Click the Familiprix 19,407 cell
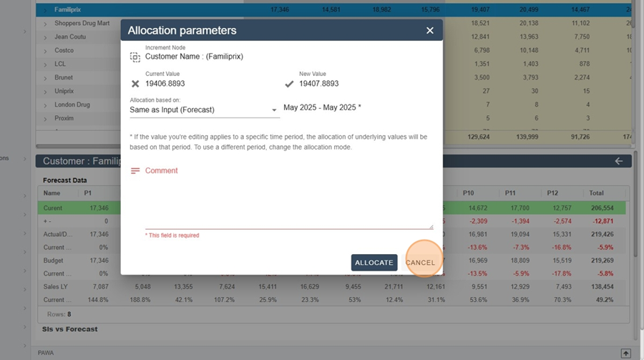 point(480,9)
